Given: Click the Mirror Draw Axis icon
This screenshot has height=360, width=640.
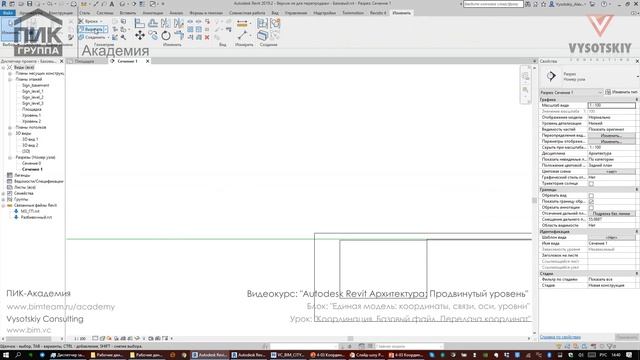Looking at the screenshot, I should [179, 24].
